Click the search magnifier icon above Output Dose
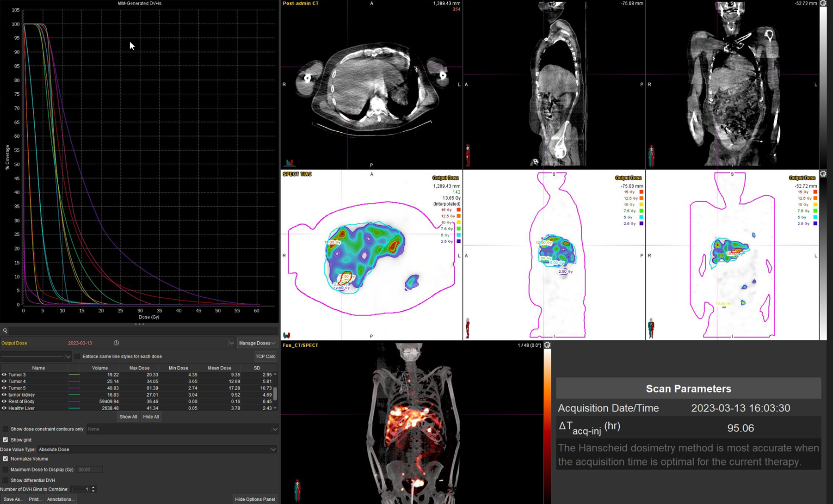Image resolution: width=833 pixels, height=504 pixels. pyautogui.click(x=5, y=331)
